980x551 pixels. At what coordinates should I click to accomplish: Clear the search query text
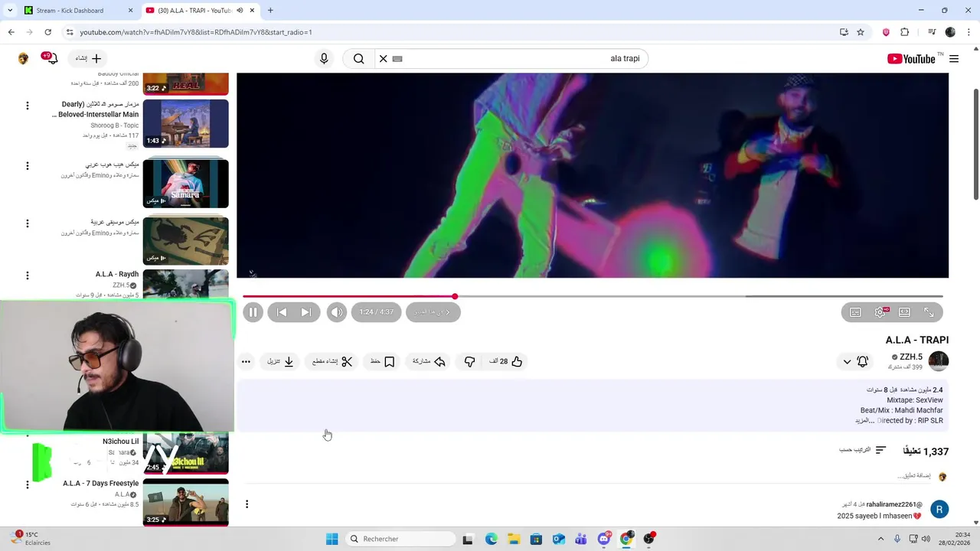click(384, 58)
